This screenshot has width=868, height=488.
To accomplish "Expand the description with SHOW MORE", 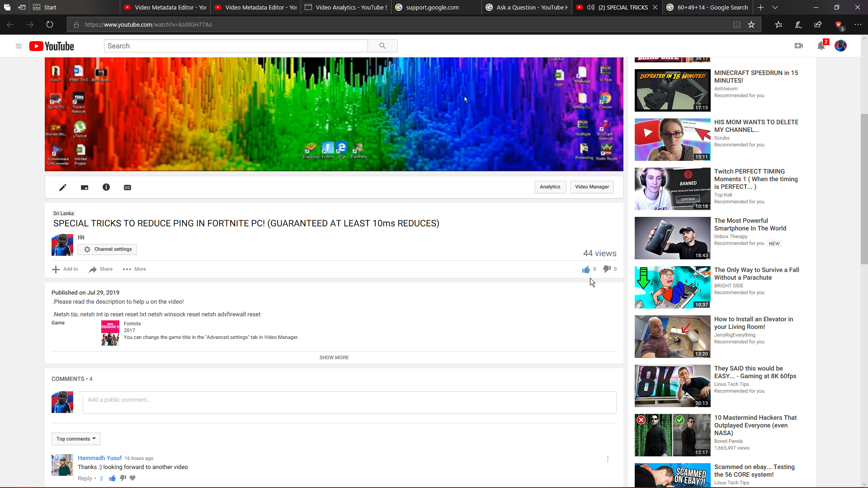I will click(x=334, y=357).
